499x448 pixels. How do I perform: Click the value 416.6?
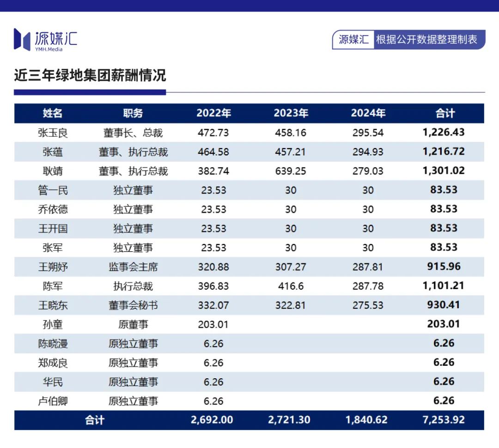[291, 286]
